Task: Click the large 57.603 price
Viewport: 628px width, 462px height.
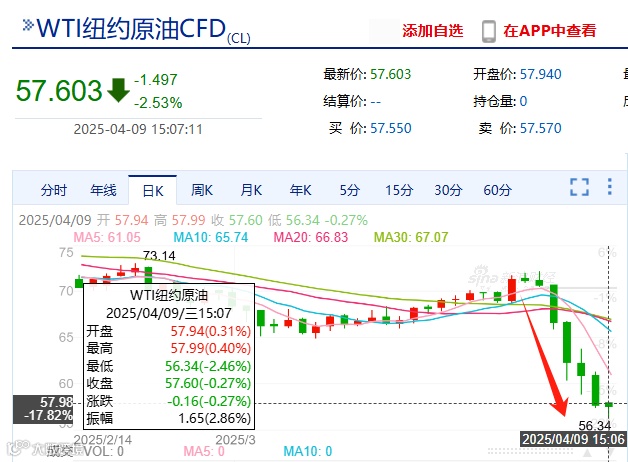Action: coord(59,90)
